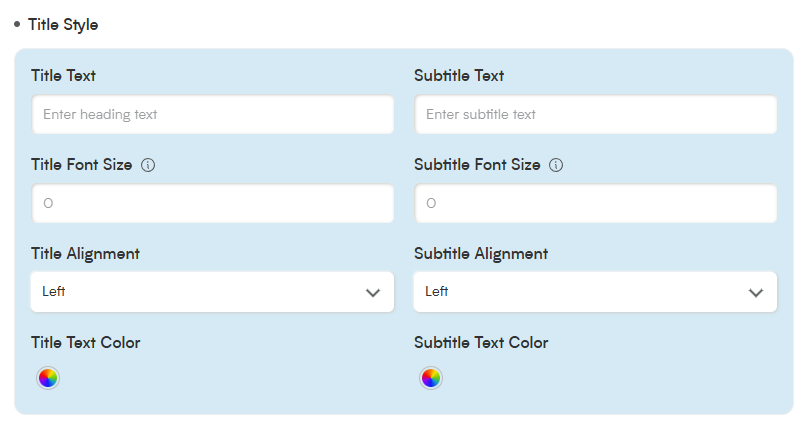806x429 pixels.
Task: Click the Title Alignment label
Action: point(85,254)
